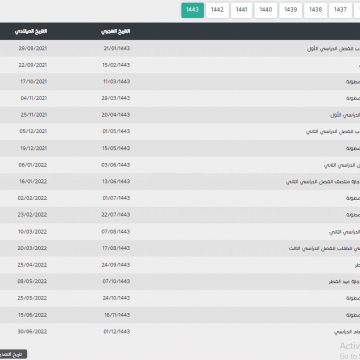The height and width of the screenshot is (360, 360).
Task: Select the Hijri date 17/08/1443
Action: 116,248
